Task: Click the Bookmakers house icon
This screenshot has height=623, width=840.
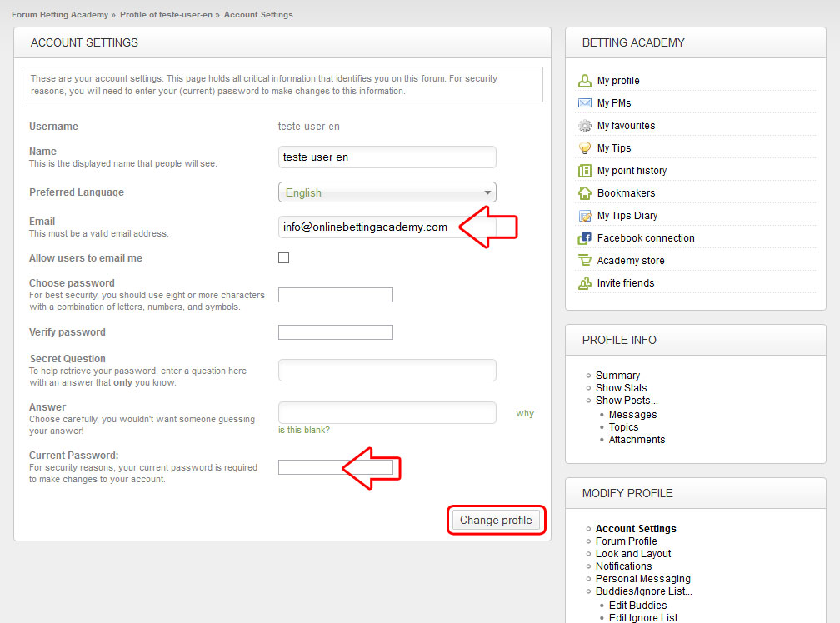Action: tap(585, 193)
